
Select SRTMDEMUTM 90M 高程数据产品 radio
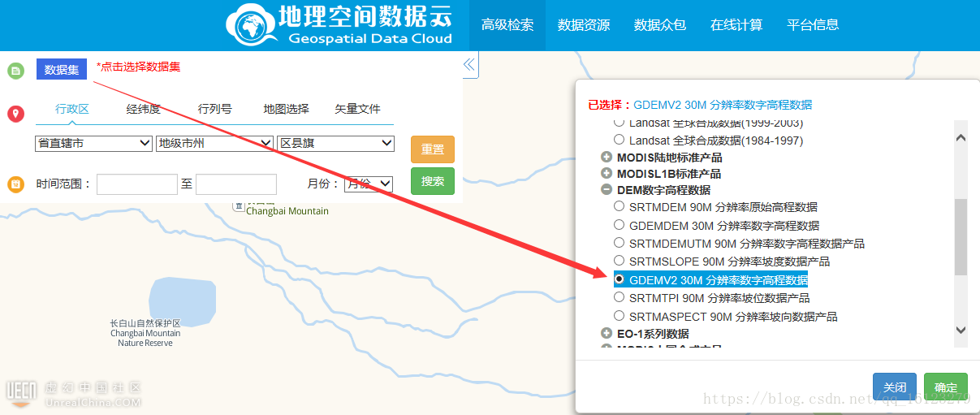click(620, 243)
